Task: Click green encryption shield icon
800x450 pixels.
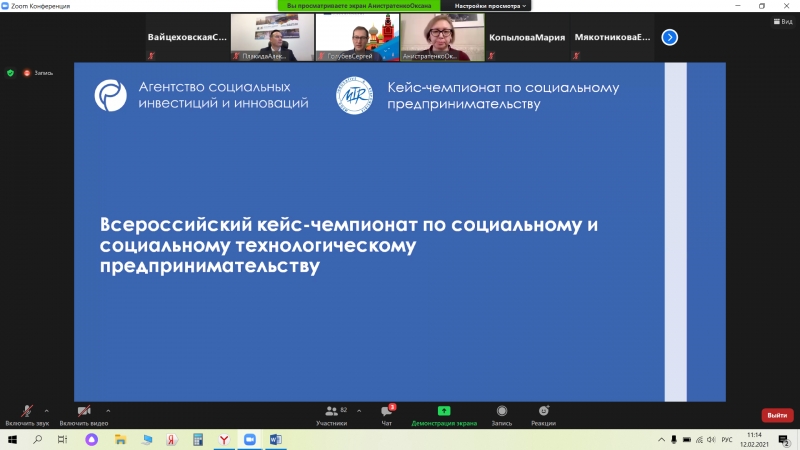Action: coord(10,73)
